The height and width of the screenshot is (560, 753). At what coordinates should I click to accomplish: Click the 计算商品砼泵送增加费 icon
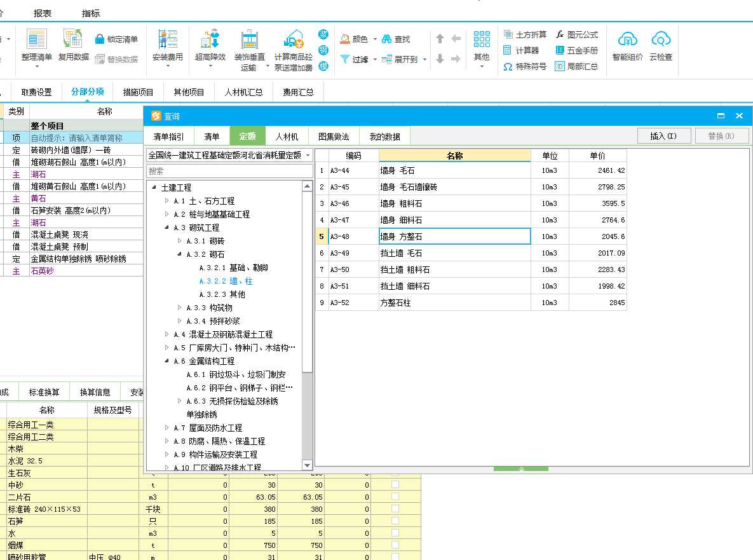[x=293, y=39]
